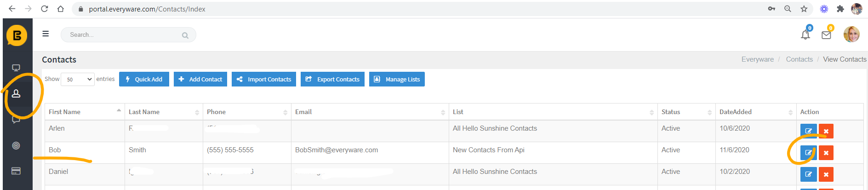Click Manage Lists button

tap(397, 79)
